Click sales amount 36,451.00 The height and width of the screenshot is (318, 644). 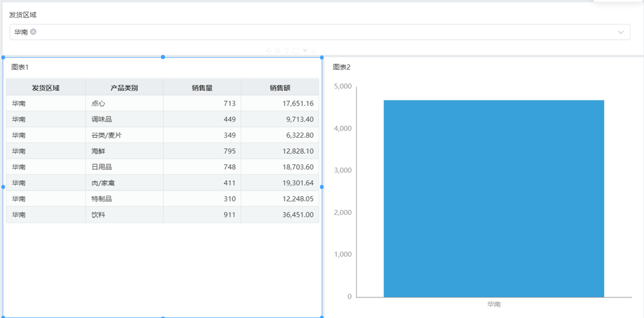280,214
